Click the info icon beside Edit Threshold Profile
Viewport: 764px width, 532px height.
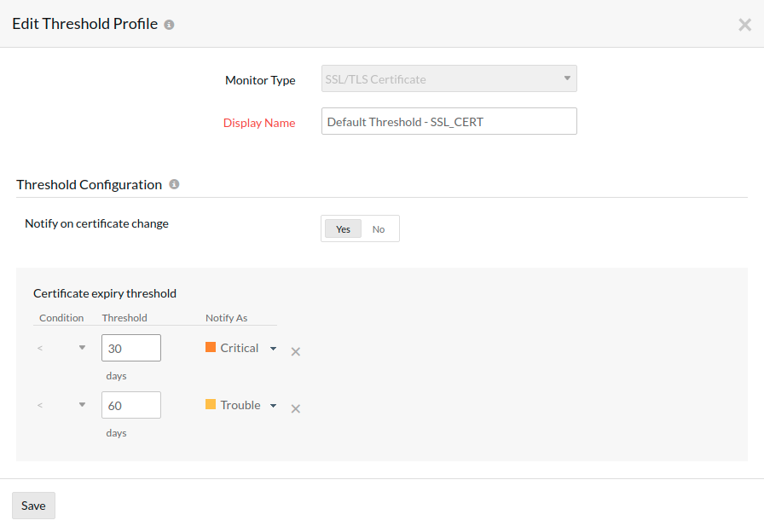169,25
